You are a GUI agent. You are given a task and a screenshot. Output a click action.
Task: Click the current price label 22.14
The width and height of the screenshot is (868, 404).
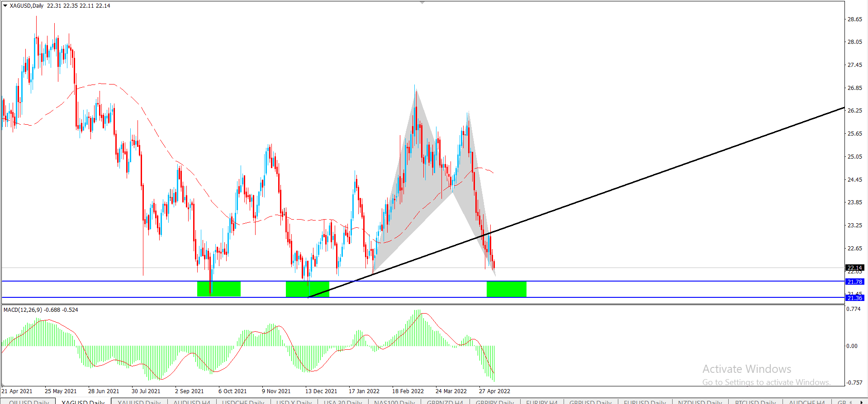click(854, 268)
